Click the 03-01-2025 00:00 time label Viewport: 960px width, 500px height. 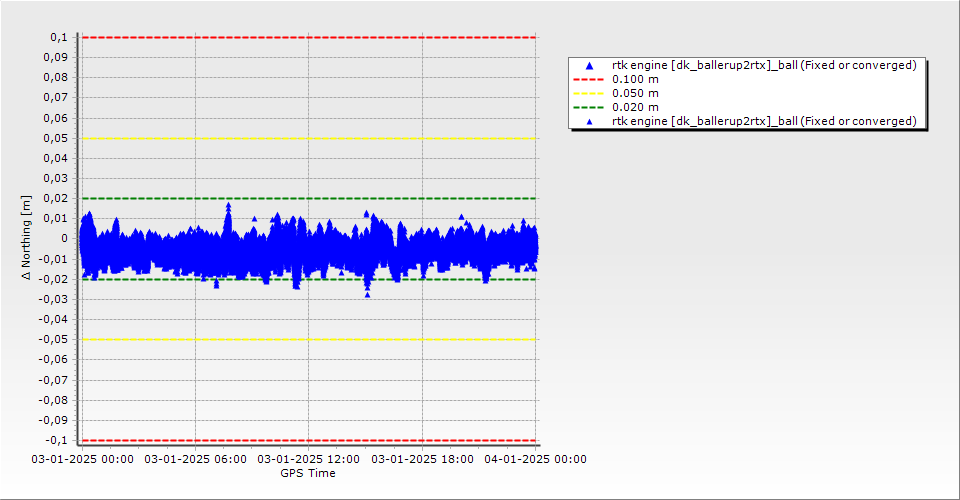click(83, 459)
